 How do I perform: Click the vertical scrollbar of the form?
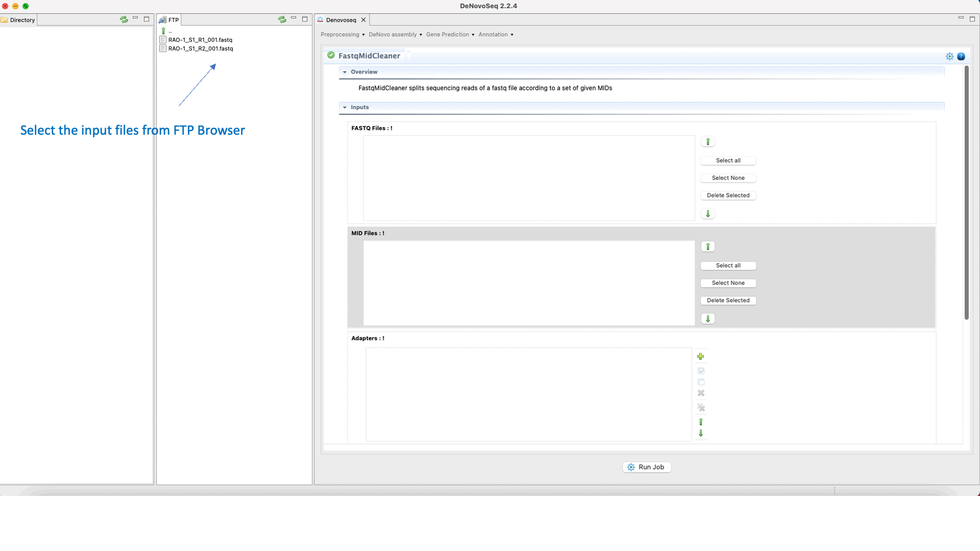pyautogui.click(x=966, y=194)
